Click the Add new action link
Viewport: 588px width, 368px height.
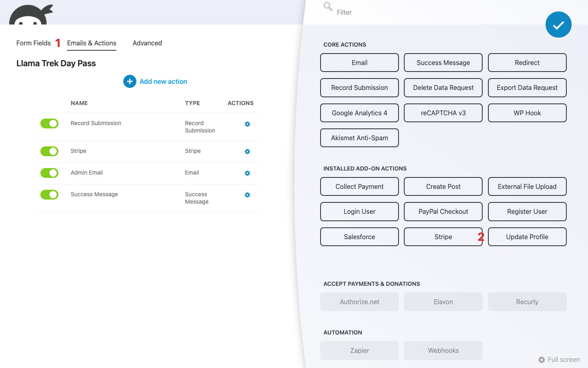[163, 81]
